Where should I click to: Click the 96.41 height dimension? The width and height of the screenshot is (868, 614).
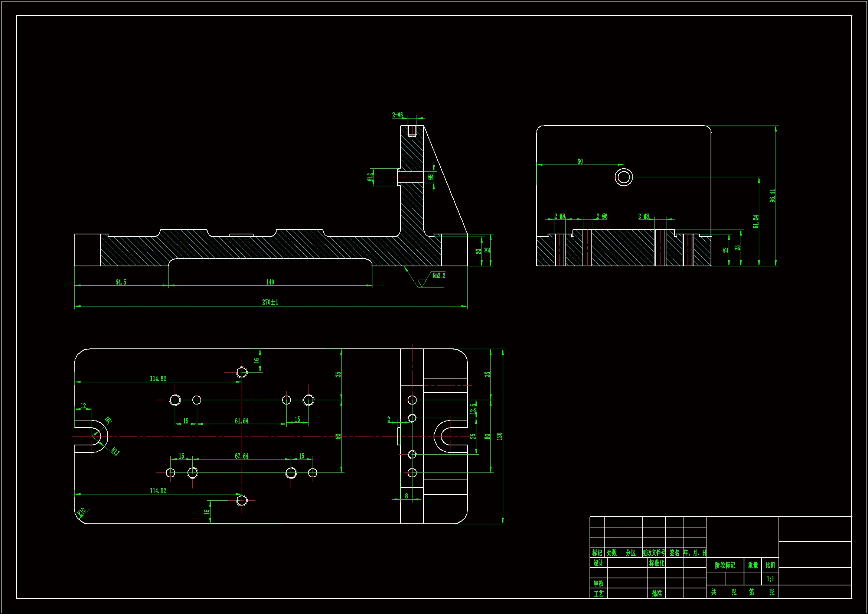tap(772, 196)
